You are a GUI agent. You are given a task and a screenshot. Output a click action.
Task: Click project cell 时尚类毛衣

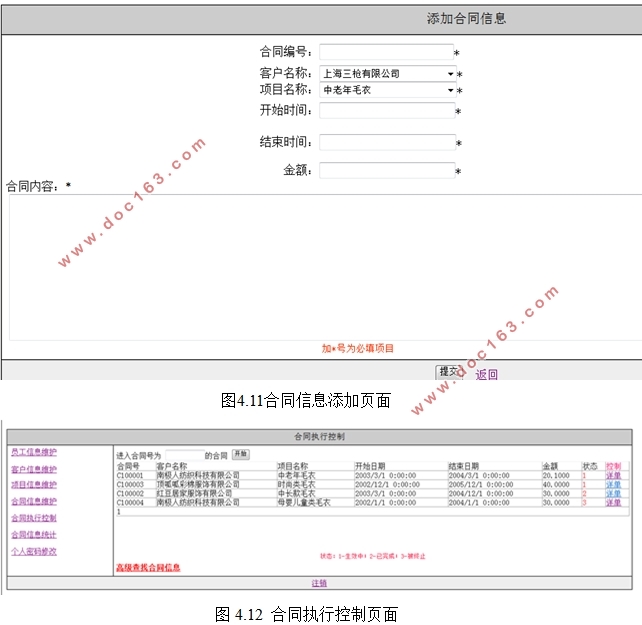(x=297, y=485)
